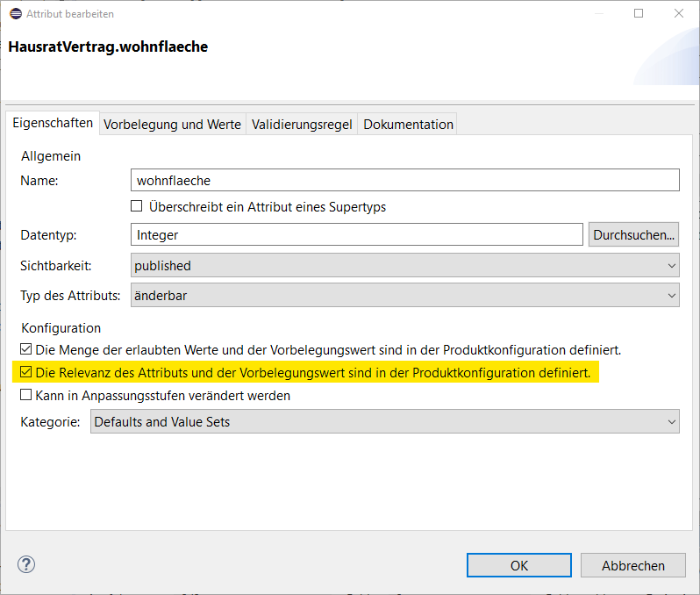Uncheck 'Die Relevanz des Attributs' checkbox
700x595 pixels.
(26, 373)
